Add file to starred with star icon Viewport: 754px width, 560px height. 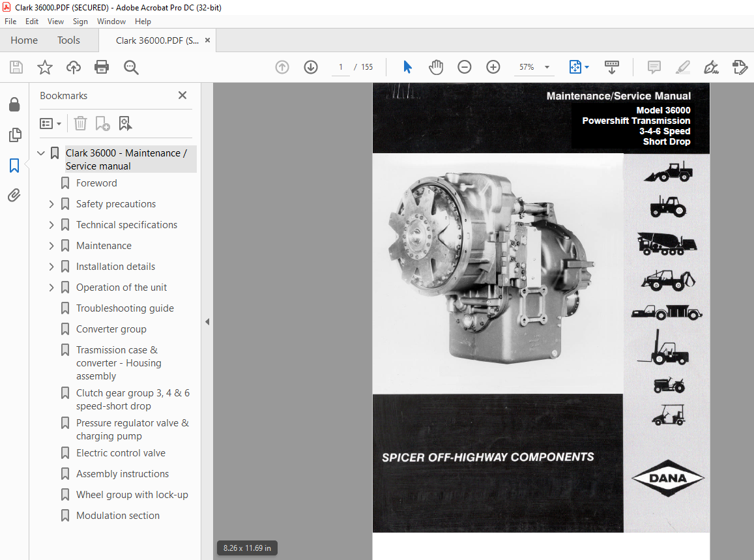pyautogui.click(x=45, y=67)
